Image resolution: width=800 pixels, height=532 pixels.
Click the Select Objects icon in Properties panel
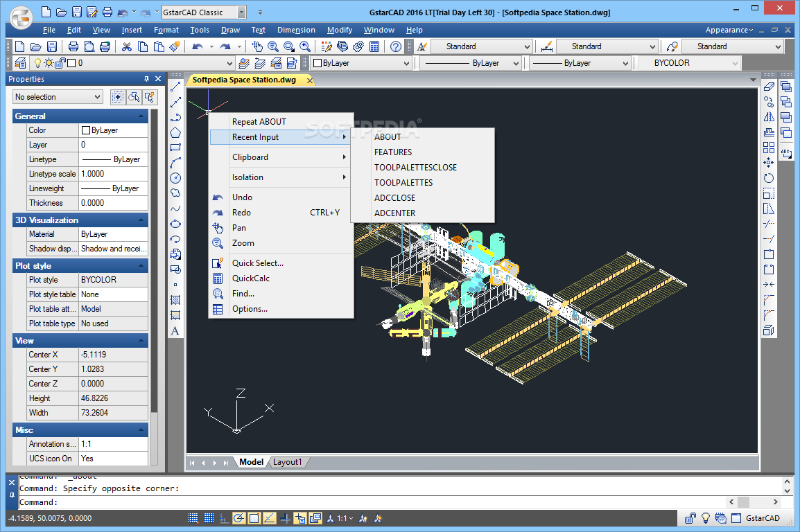(134, 97)
